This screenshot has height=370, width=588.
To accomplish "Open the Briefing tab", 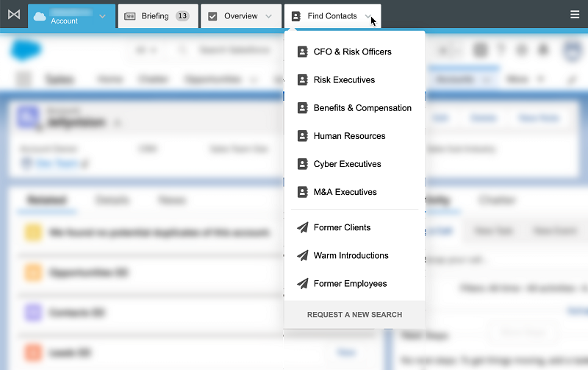I will click(158, 16).
